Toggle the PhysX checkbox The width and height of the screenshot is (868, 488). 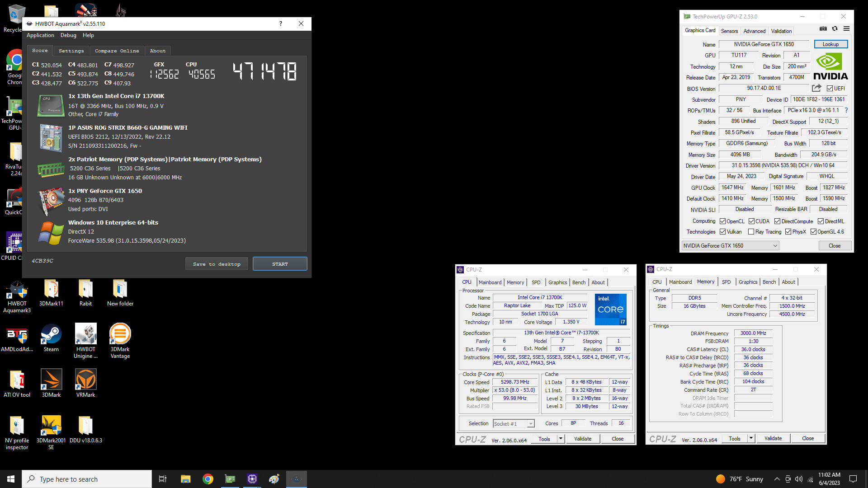[788, 232]
